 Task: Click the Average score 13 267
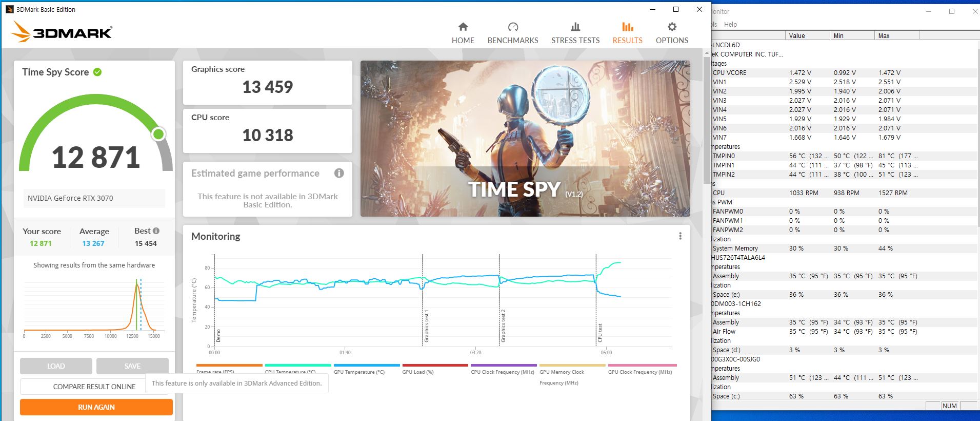coord(93,243)
